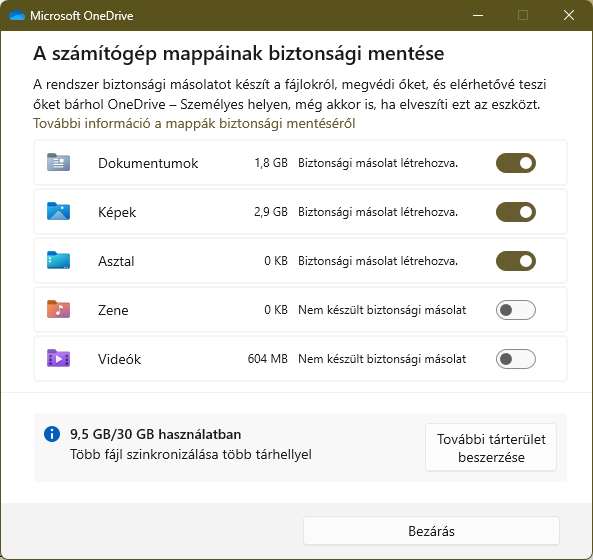The height and width of the screenshot is (560, 593).
Task: Click '9,5 GB/30 GB használatban' text
Action: (x=155, y=434)
